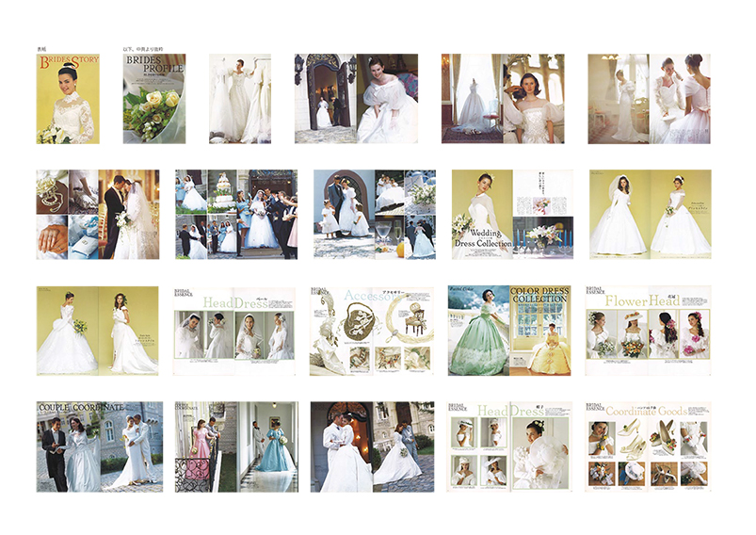Open the rings and pearls spread
Screen dimensions: 756x535
[98, 215]
